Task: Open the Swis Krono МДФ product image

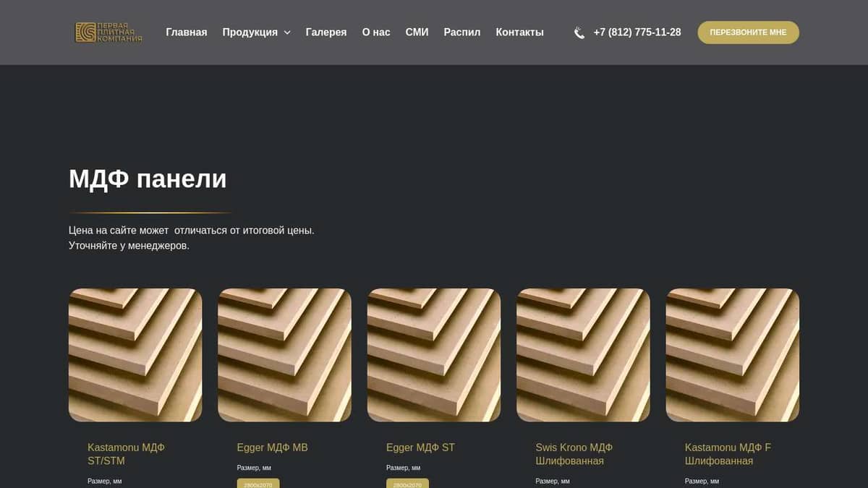Action: coord(583,355)
